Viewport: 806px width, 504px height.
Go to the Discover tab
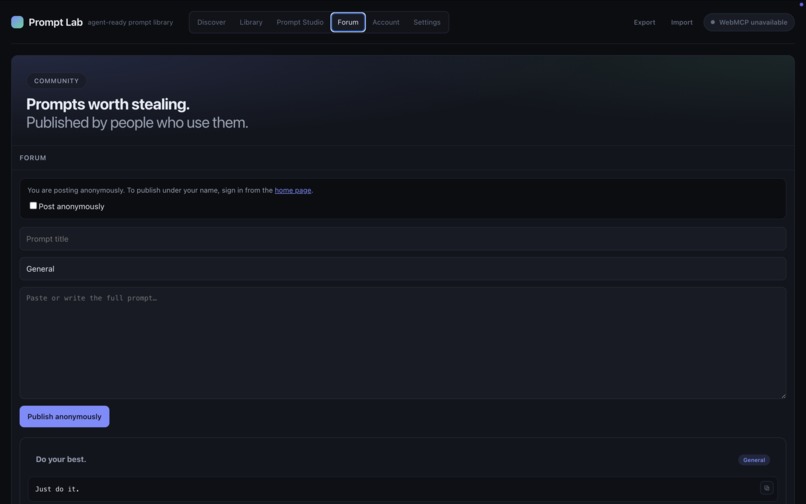pyautogui.click(x=211, y=22)
